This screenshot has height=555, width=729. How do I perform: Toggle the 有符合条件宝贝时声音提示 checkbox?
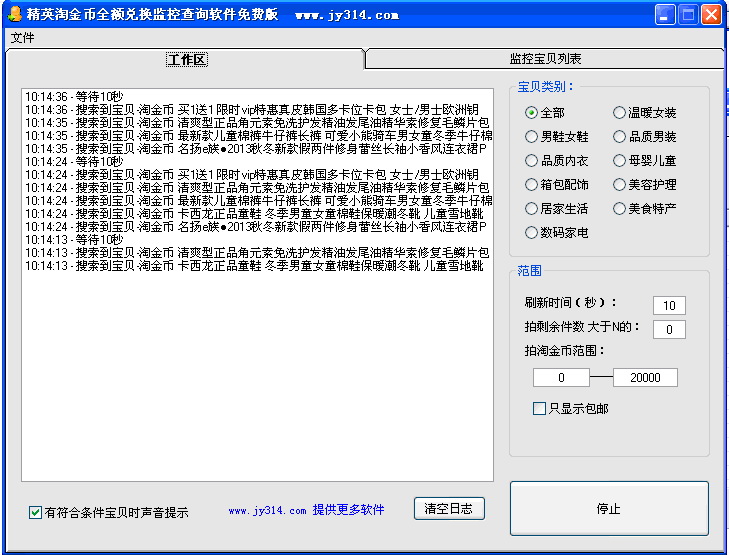[36, 513]
